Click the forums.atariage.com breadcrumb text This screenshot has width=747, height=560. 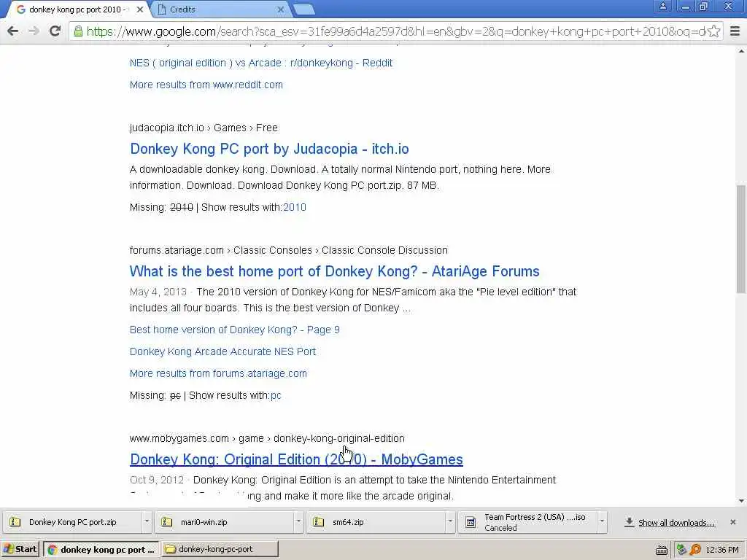pyautogui.click(x=177, y=250)
